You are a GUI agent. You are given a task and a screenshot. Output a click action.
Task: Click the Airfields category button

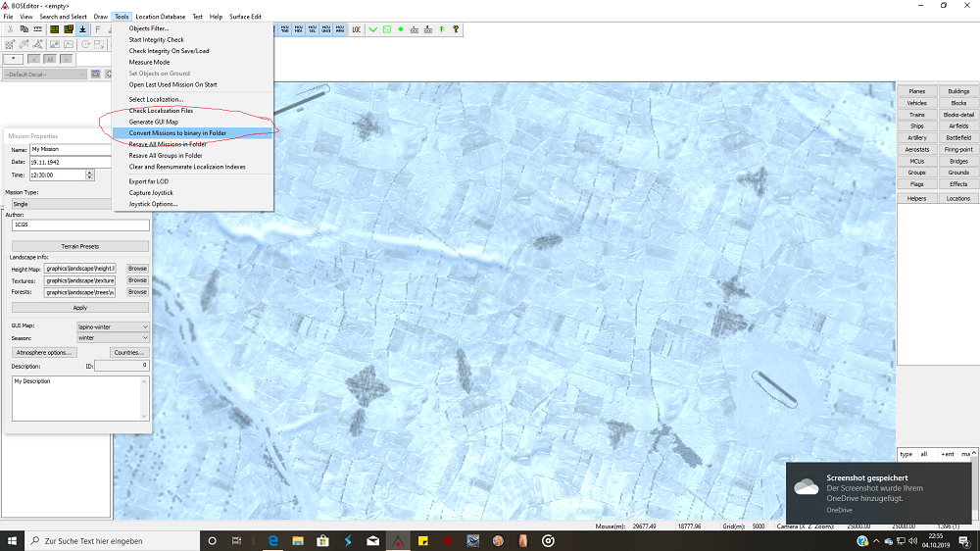pos(958,126)
